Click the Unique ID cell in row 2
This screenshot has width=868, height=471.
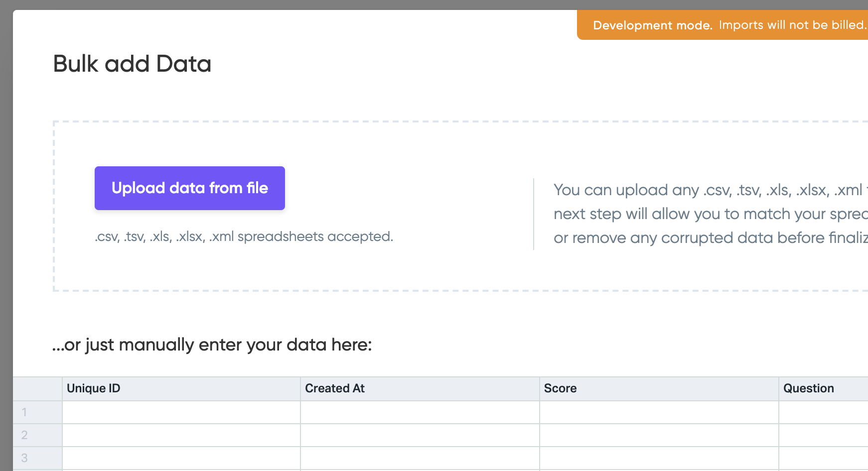(181, 435)
